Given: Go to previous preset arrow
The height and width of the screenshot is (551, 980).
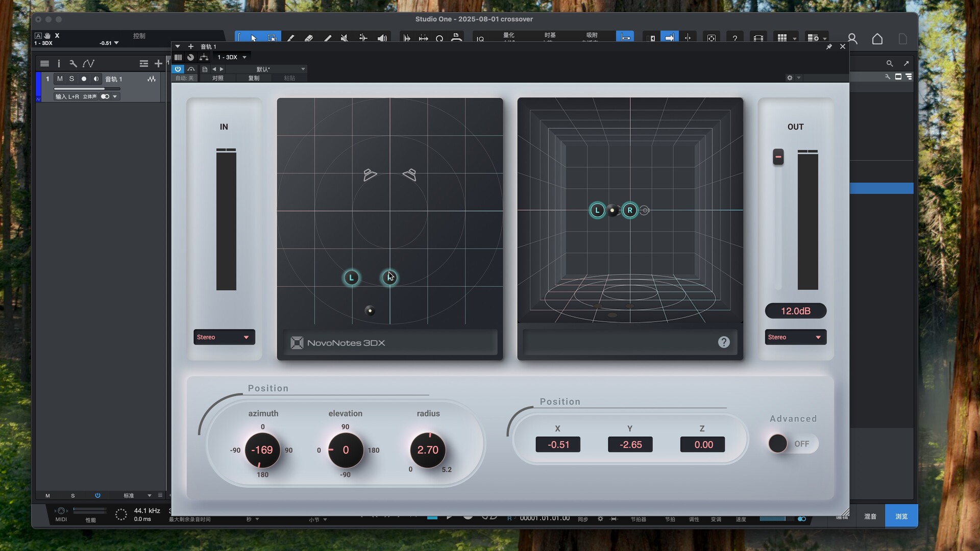Looking at the screenshot, I should pyautogui.click(x=214, y=69).
